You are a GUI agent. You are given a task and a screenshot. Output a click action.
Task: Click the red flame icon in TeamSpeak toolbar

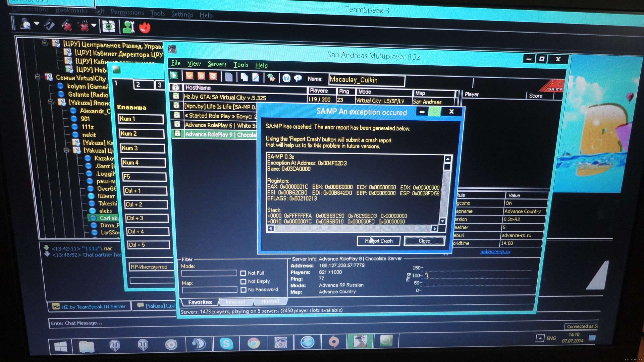[x=145, y=27]
